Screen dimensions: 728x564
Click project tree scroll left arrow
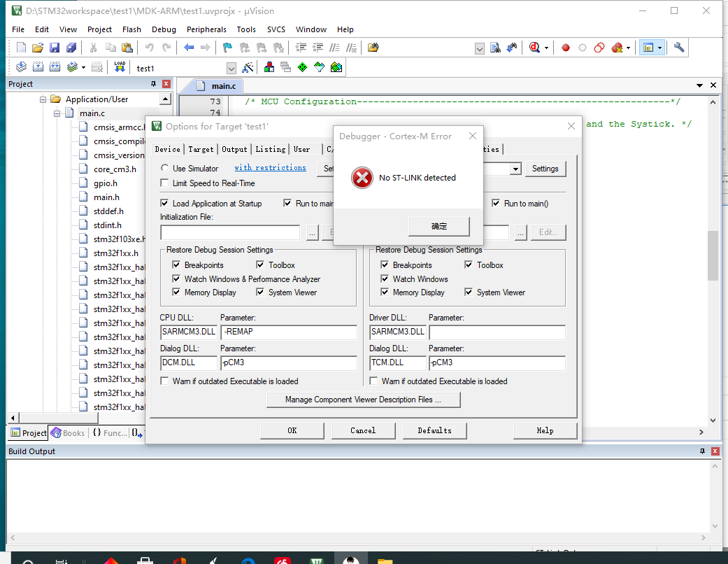tap(13, 418)
